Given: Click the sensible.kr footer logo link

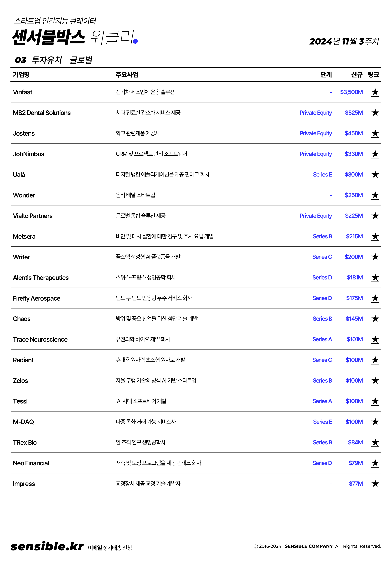Looking at the screenshot, I should click(x=47, y=546).
